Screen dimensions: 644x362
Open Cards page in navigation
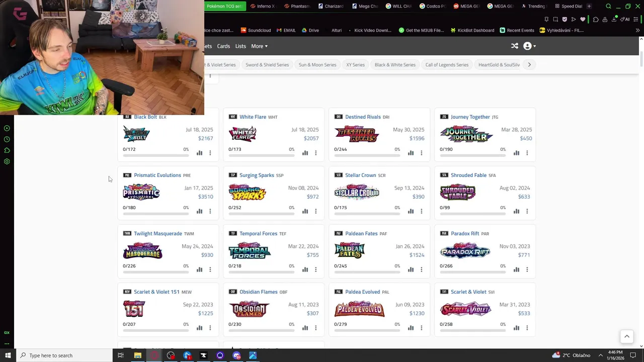[x=223, y=46]
